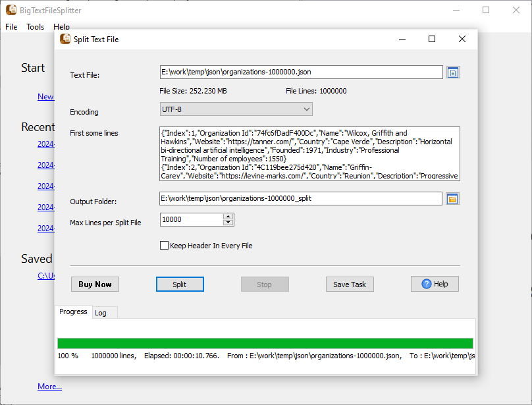This screenshot has width=532, height=405.
Task: Maximize the Split Text File dialog
Action: click(x=432, y=40)
